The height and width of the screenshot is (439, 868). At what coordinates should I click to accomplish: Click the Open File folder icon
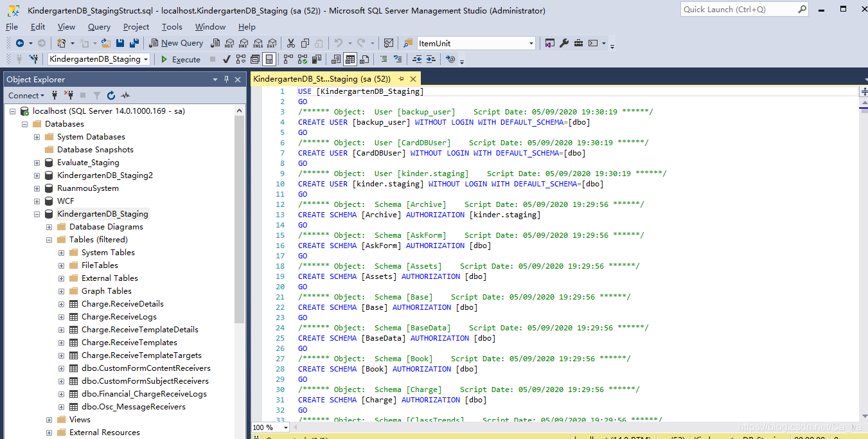[105, 43]
